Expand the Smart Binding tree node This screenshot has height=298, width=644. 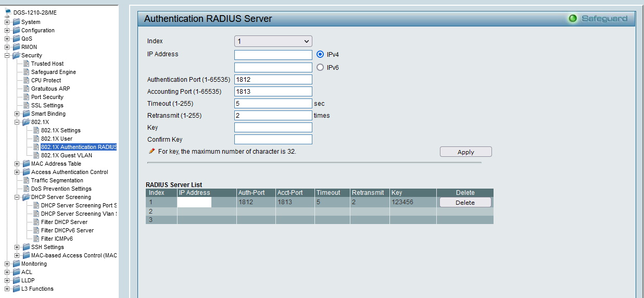[x=17, y=114]
